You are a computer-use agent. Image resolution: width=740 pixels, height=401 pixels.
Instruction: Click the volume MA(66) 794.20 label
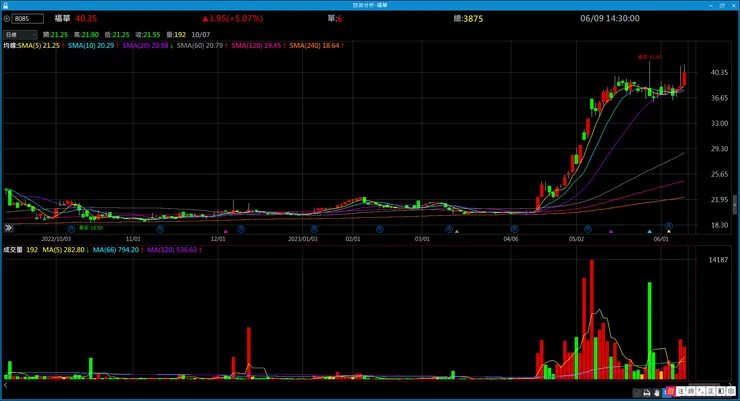[x=116, y=250]
